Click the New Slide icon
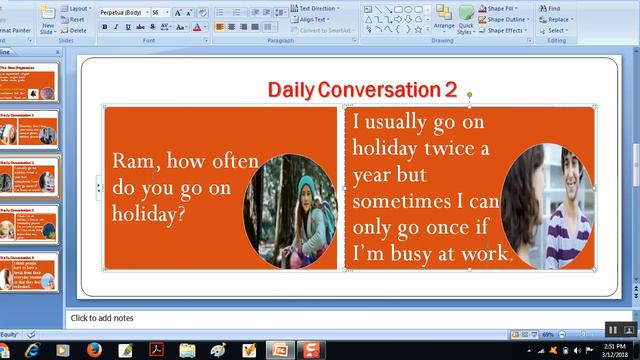The width and height of the screenshot is (640, 360). point(48,13)
